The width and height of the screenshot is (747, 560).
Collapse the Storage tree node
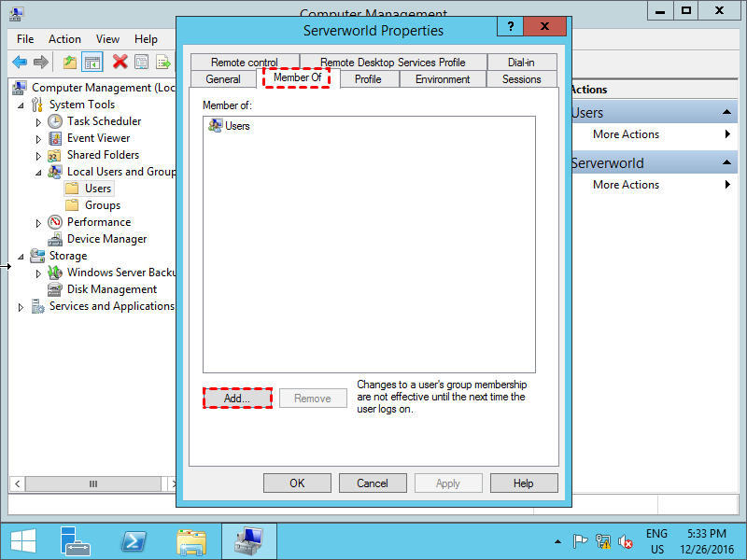pos(21,256)
